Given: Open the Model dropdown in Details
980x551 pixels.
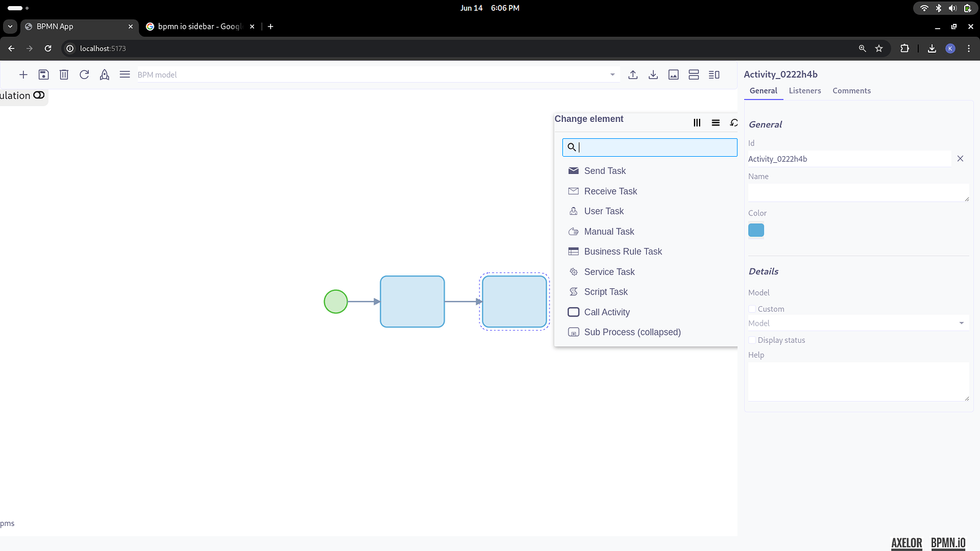Looking at the screenshot, I should click(x=859, y=323).
